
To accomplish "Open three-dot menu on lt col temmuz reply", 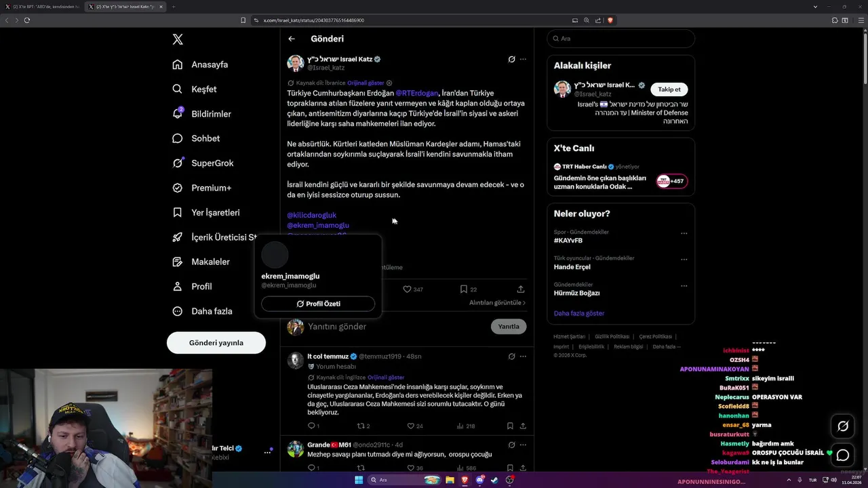I will click(x=523, y=357).
